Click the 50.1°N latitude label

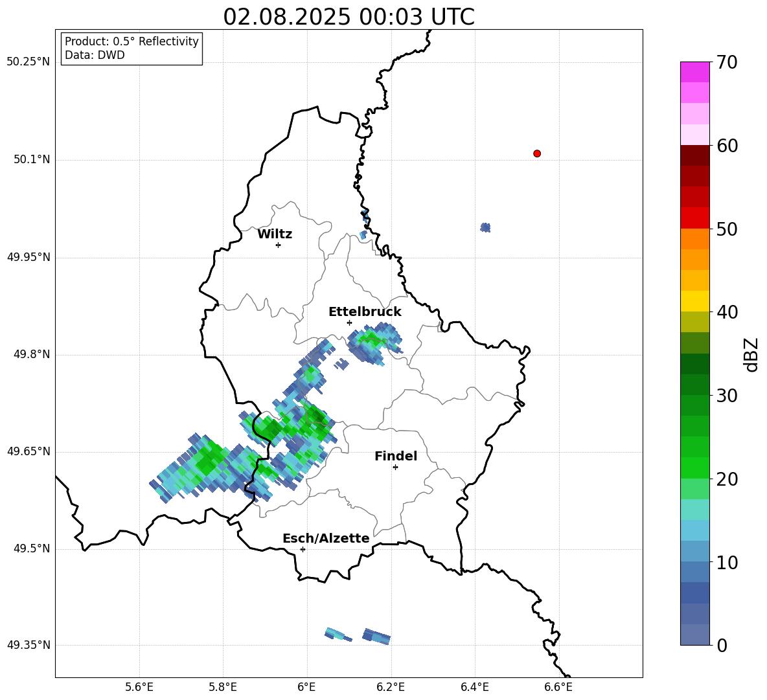click(x=31, y=159)
